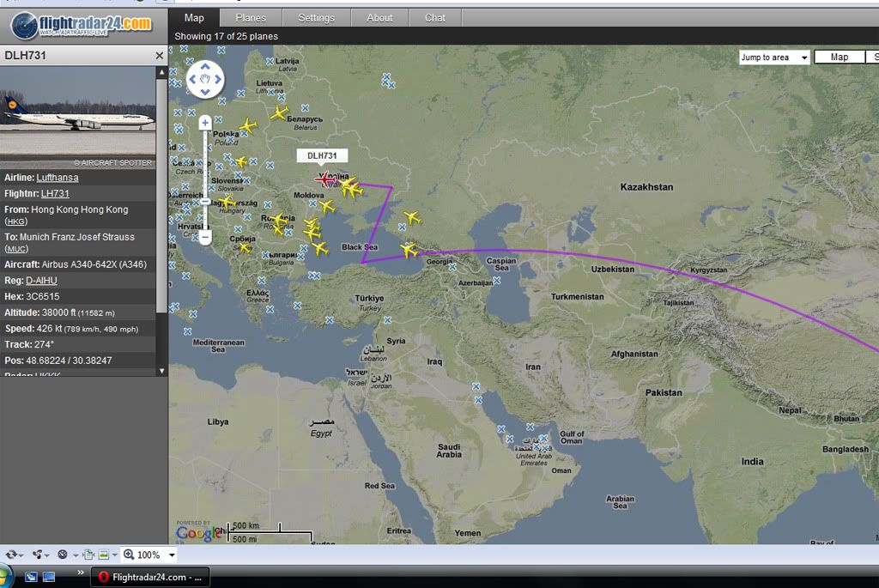This screenshot has width=879, height=588.
Task: Open the Opera Unite icon in the status bar
Action: tap(37, 555)
